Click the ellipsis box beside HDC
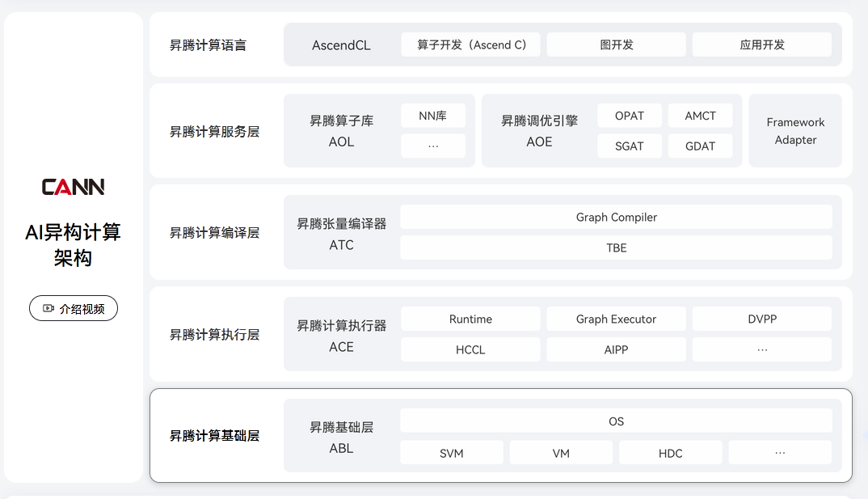 (780, 452)
